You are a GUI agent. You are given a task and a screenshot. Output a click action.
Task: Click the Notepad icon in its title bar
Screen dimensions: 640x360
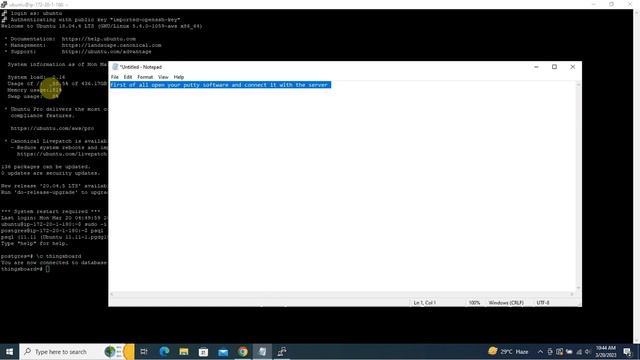pos(115,67)
